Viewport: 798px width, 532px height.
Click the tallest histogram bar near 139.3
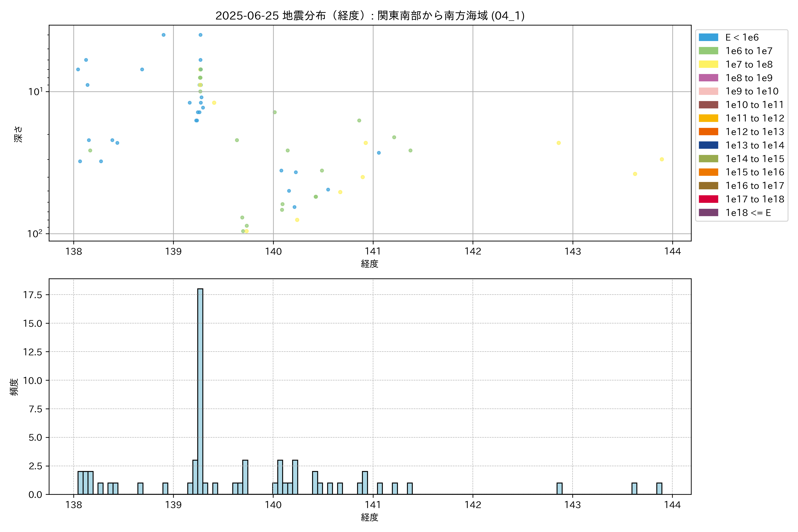200,390
